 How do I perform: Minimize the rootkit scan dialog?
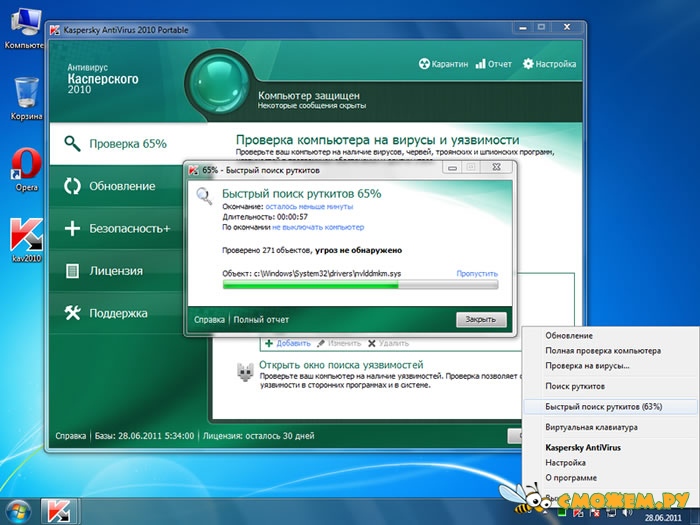click(x=452, y=168)
